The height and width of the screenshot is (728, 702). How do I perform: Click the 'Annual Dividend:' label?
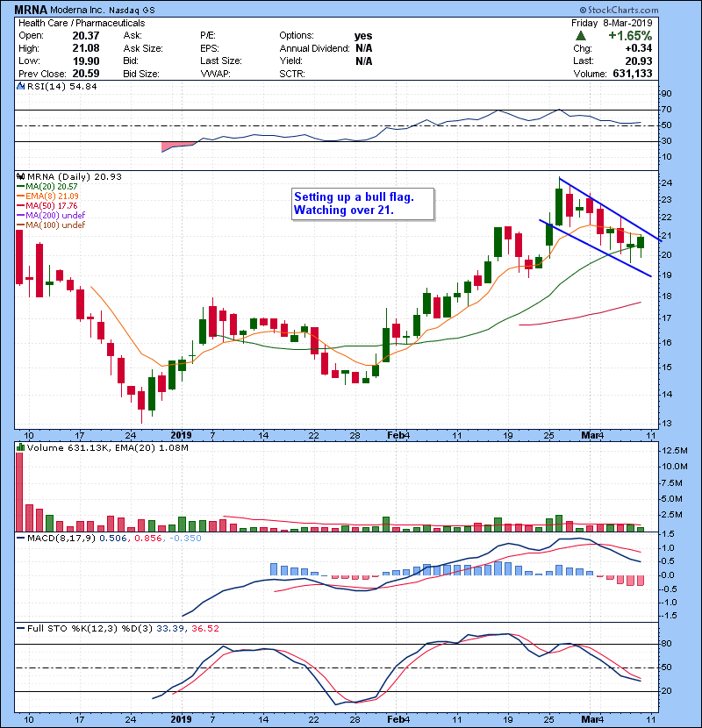click(x=314, y=48)
